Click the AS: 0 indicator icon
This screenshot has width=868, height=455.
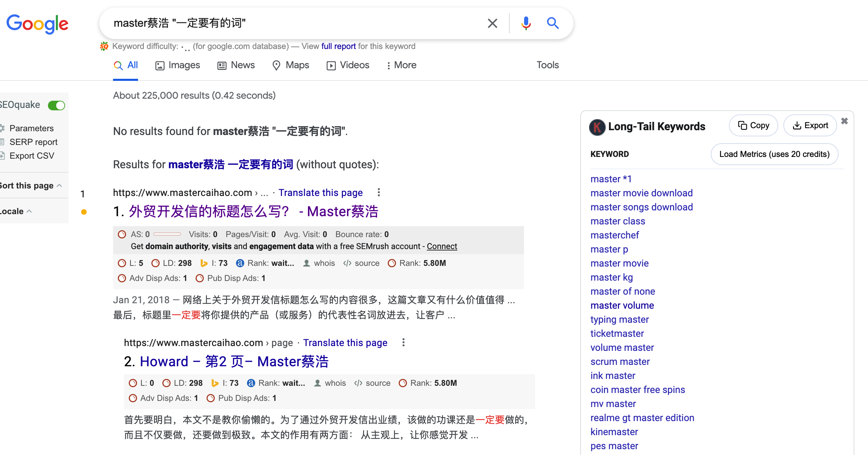tap(122, 234)
